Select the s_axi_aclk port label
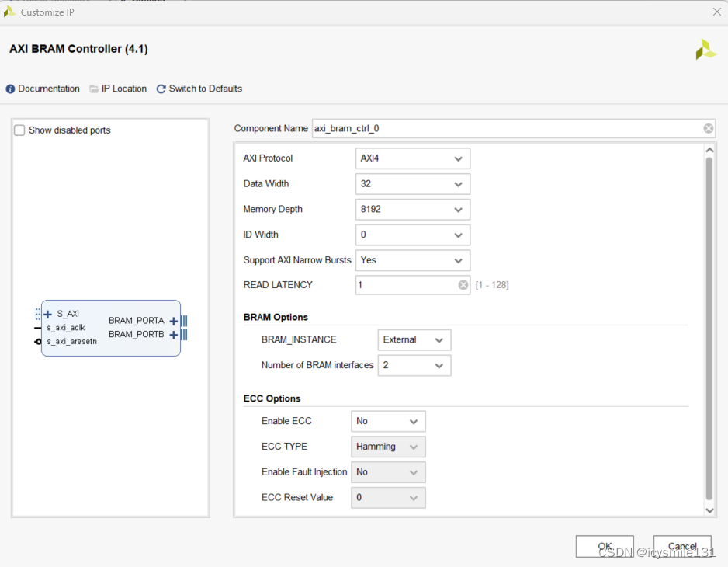The image size is (728, 567). (65, 328)
